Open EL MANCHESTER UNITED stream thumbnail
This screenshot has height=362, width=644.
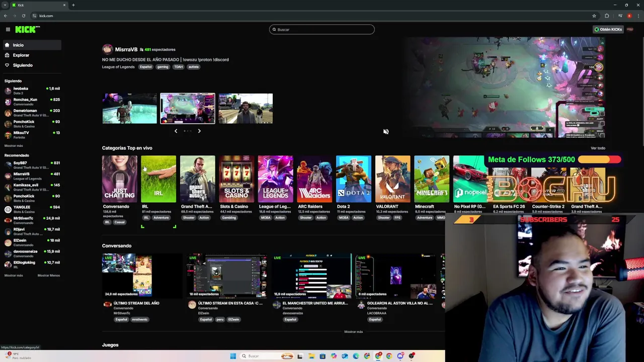pyautogui.click(x=311, y=276)
